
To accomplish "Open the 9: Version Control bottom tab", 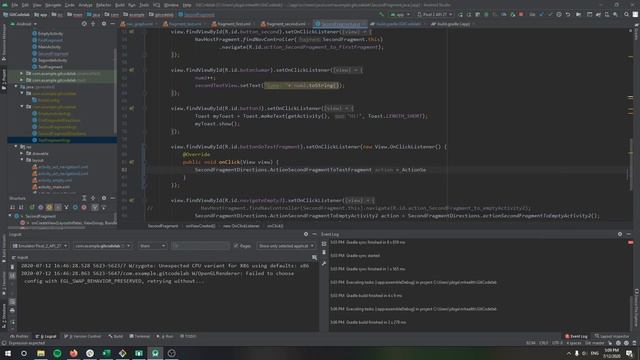I will 83,336.
